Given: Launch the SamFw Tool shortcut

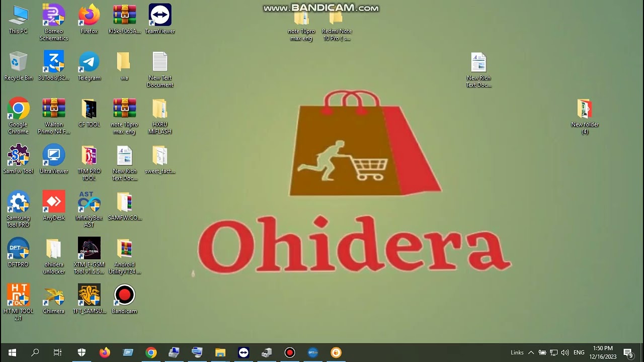Looking at the screenshot, I should pyautogui.click(x=18, y=159).
